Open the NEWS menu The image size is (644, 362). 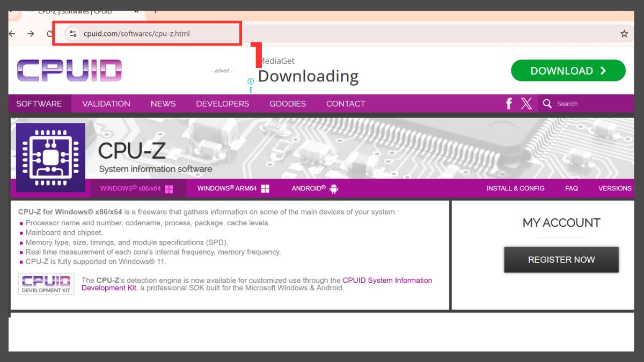[163, 104]
